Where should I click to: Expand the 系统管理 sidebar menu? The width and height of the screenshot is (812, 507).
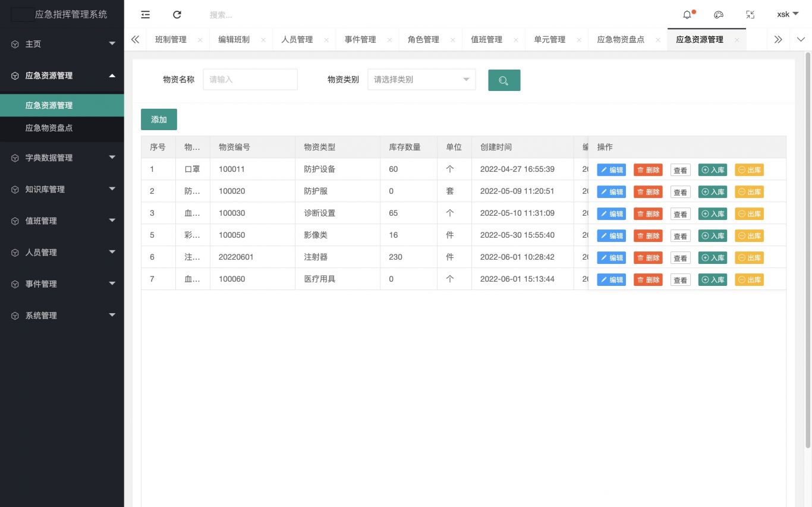tap(62, 316)
